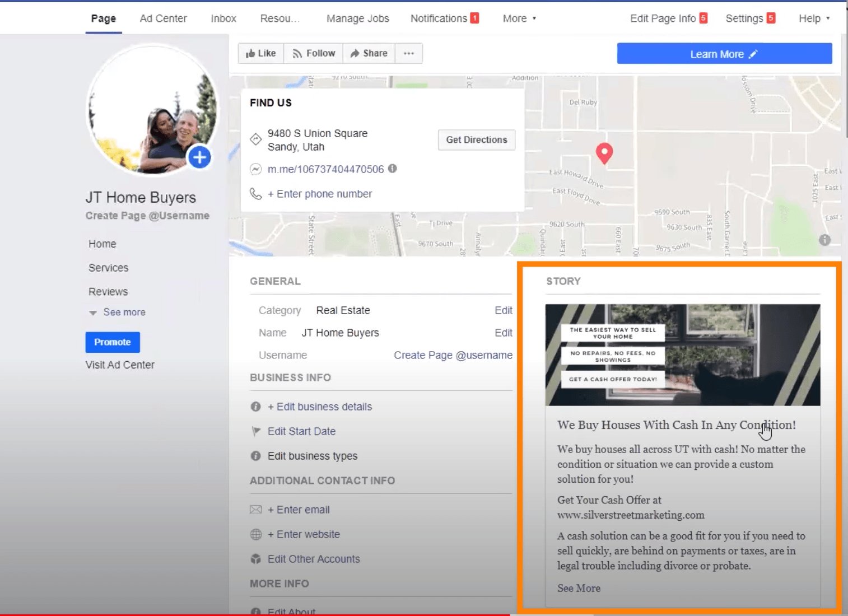Click info icon beside m.me link
Image resolution: width=848 pixels, height=616 pixels.
click(393, 169)
